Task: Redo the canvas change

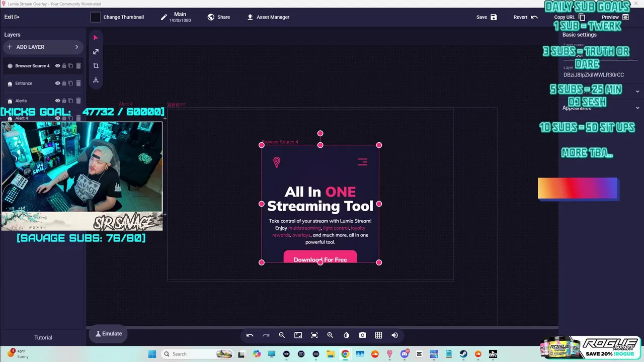Action: pyautogui.click(x=266, y=335)
